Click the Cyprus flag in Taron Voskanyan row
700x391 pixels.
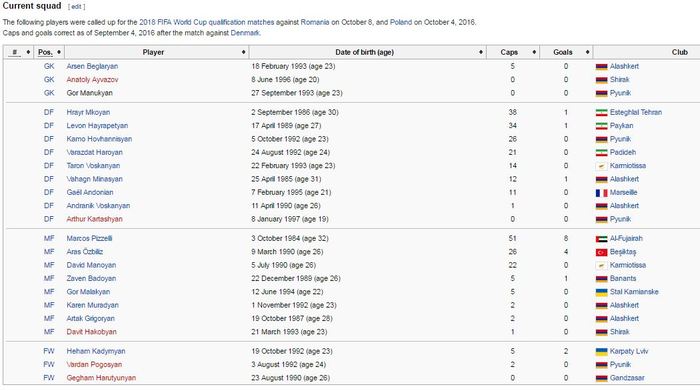(x=601, y=166)
